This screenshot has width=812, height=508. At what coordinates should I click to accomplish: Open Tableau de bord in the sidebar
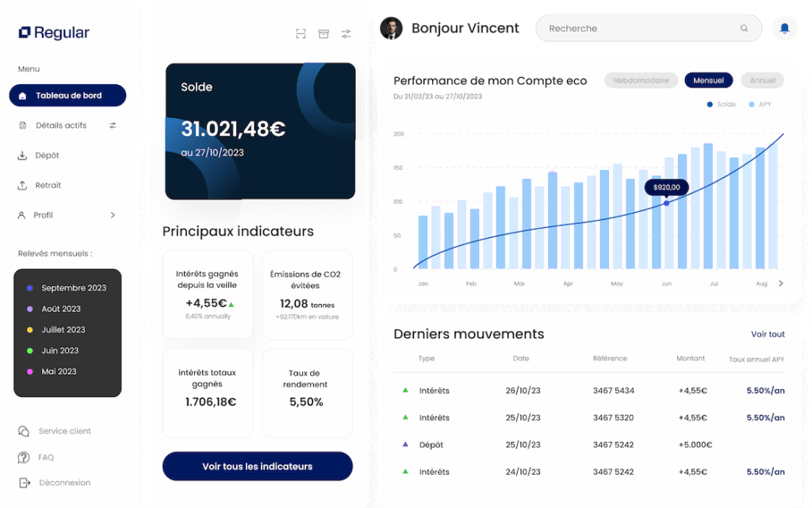pyautogui.click(x=67, y=95)
